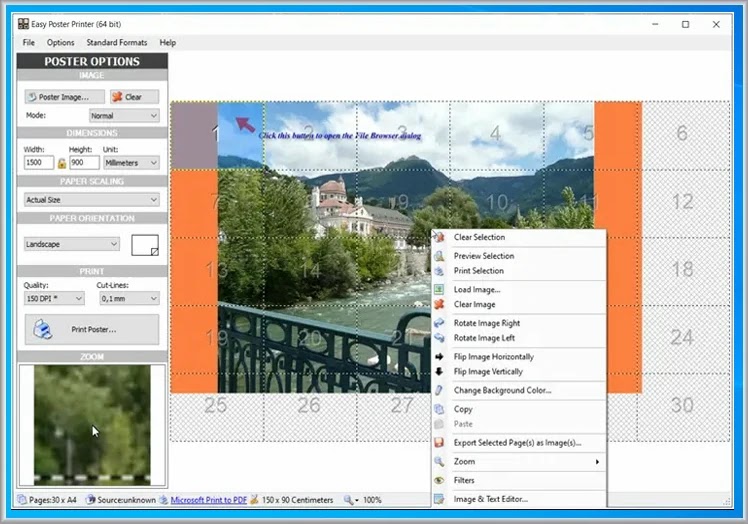Click the Flip Image Horizontally arrow icon
748x524 pixels.
tap(439, 356)
